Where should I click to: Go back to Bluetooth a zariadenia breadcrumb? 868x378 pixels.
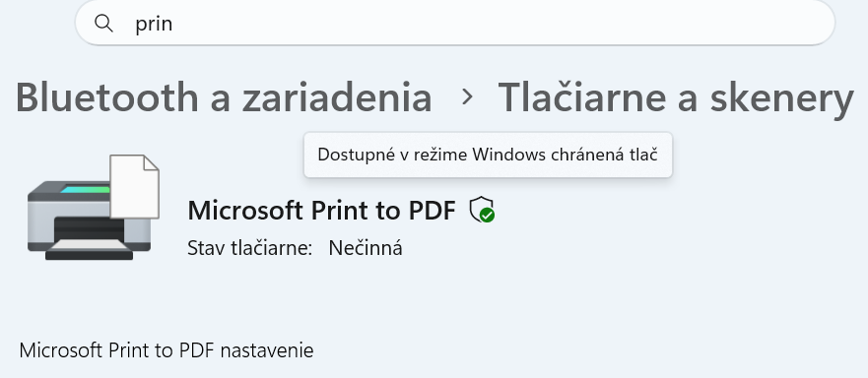(x=224, y=96)
